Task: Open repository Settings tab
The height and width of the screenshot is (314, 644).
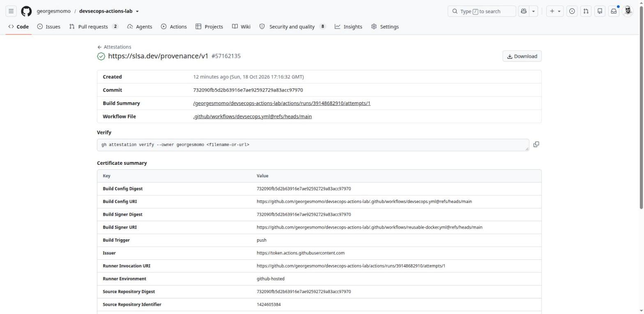Action: pos(385,27)
